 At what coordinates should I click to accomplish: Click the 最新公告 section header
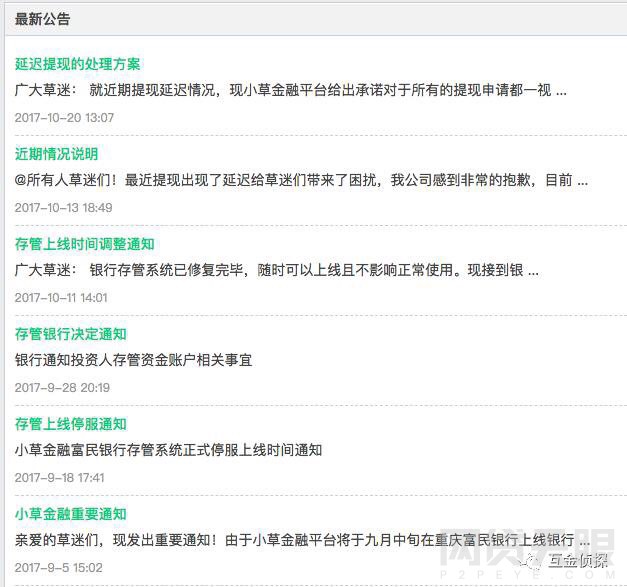click(x=42, y=19)
